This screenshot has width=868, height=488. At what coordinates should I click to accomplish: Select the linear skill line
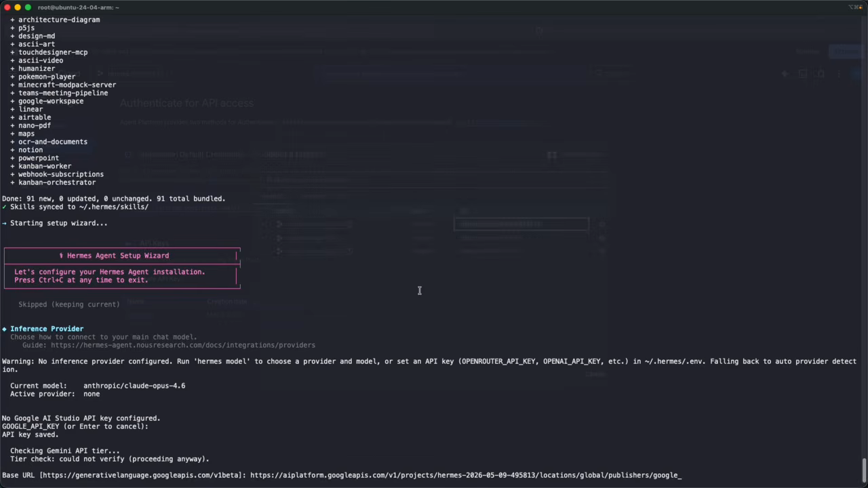[26, 109]
